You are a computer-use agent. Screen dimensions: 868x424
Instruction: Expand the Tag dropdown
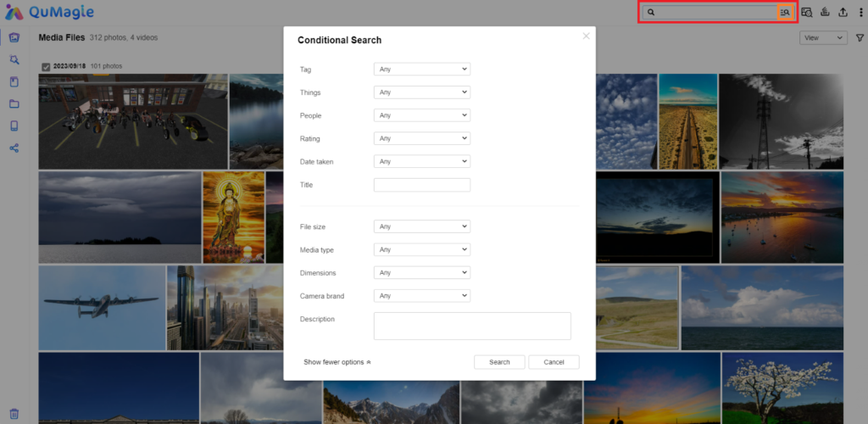421,70
